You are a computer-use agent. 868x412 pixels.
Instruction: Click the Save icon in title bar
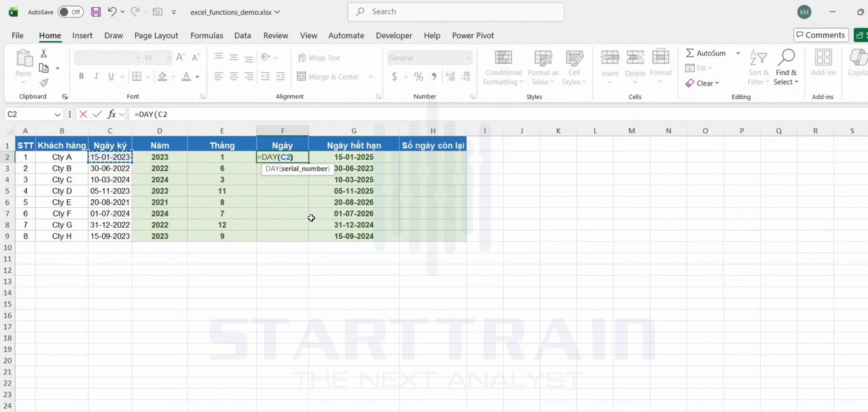(96, 12)
